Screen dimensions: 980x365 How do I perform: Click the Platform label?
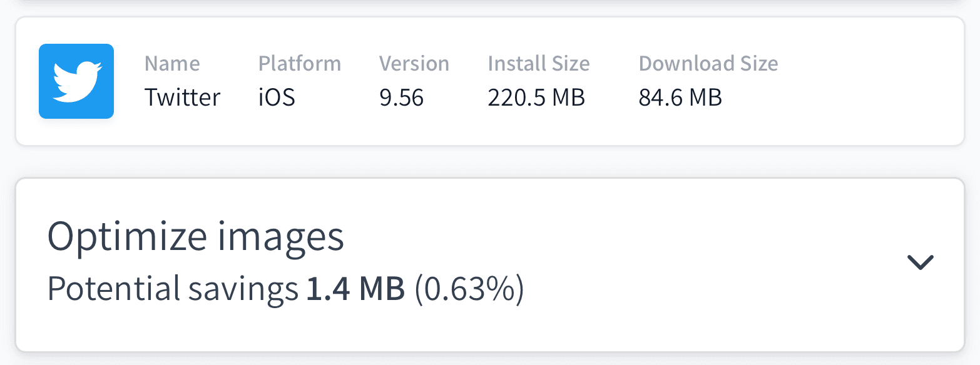(x=299, y=63)
